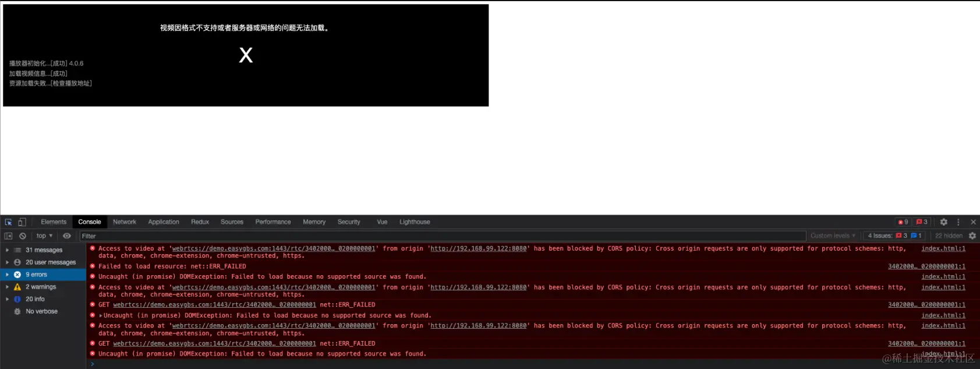Open the Security tab
980x369 pixels.
pos(349,222)
